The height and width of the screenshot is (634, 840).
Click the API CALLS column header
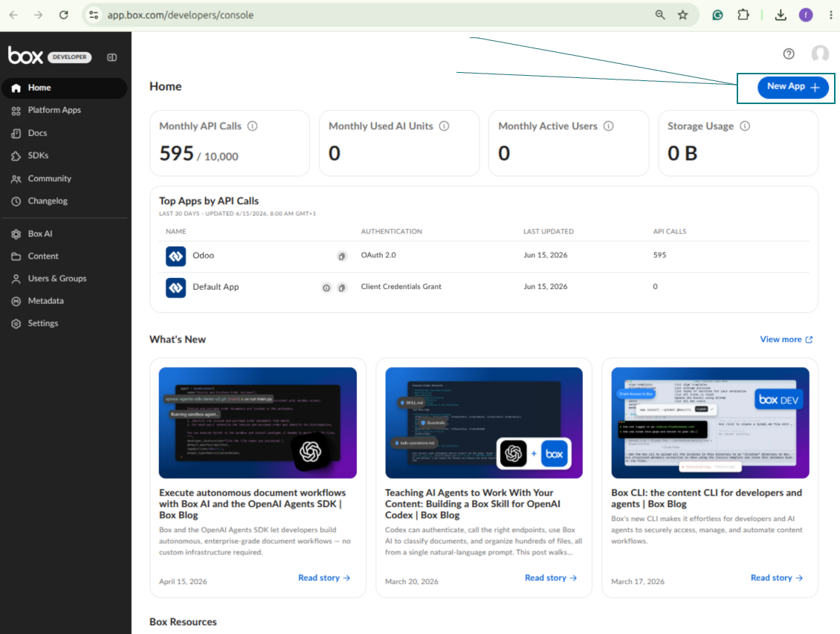click(670, 231)
